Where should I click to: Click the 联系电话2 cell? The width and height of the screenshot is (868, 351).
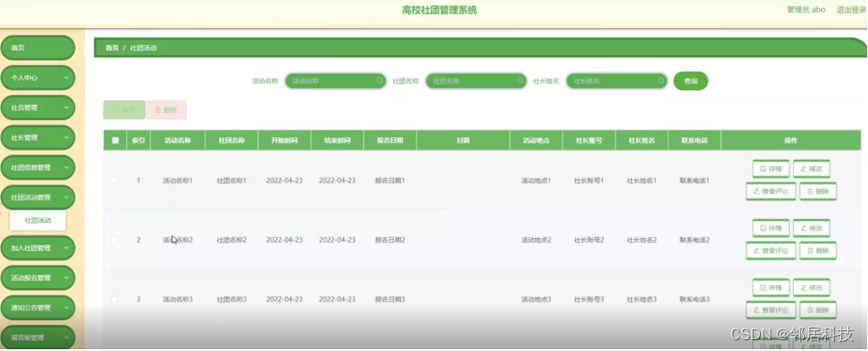pos(695,240)
